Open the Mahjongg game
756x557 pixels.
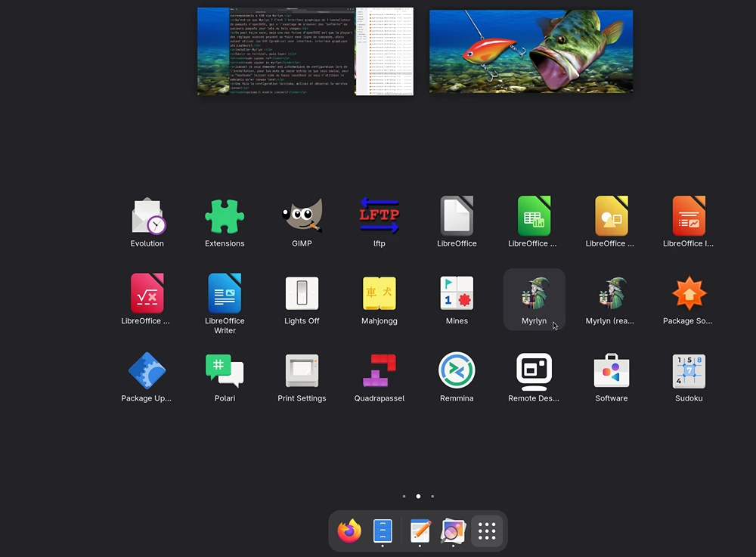pyautogui.click(x=380, y=299)
